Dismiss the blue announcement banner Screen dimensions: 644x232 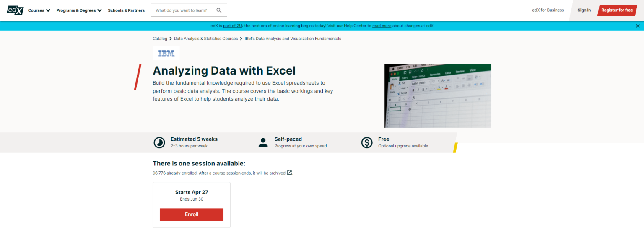[638, 26]
